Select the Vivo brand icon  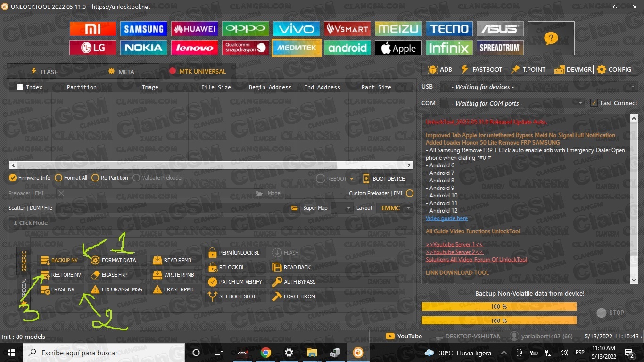pos(297,29)
